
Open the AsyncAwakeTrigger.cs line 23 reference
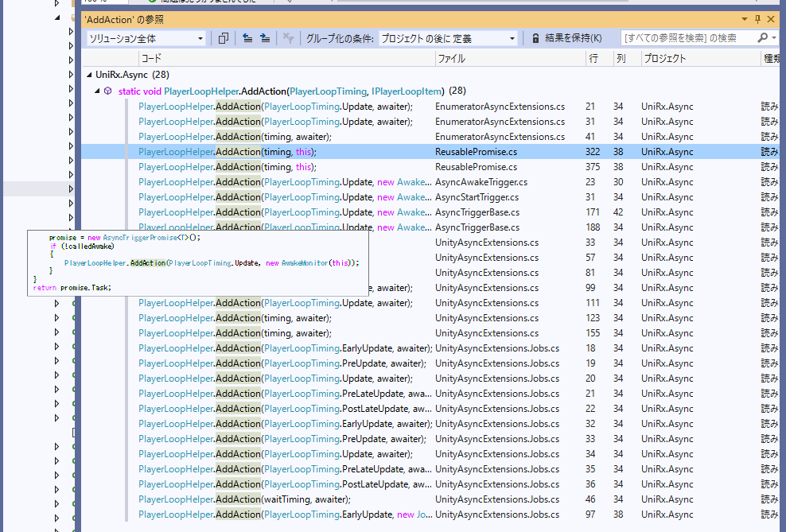pos(430,182)
